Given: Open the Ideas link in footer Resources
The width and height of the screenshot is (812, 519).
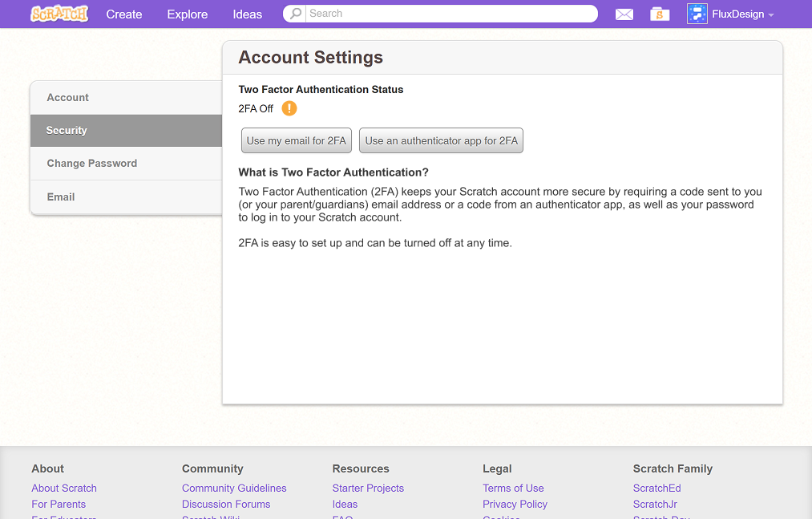Looking at the screenshot, I should click(345, 504).
